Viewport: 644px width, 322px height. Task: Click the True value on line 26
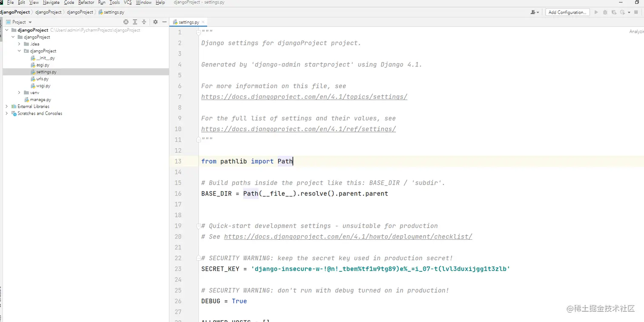click(239, 301)
